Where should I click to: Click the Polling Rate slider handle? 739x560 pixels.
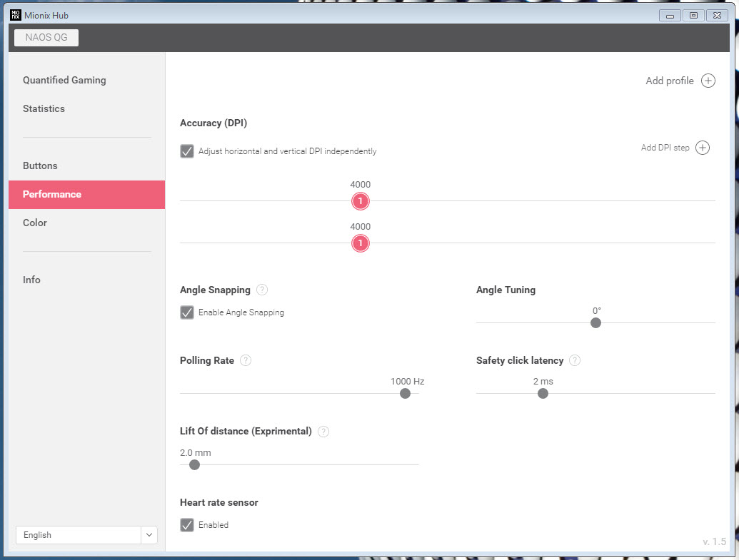pos(405,393)
